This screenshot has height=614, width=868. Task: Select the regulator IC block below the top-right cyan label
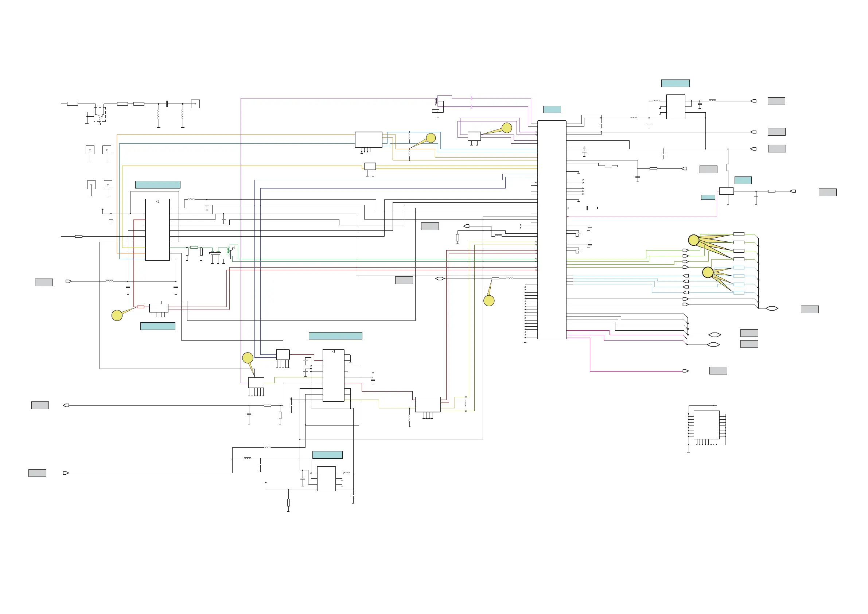click(x=676, y=107)
